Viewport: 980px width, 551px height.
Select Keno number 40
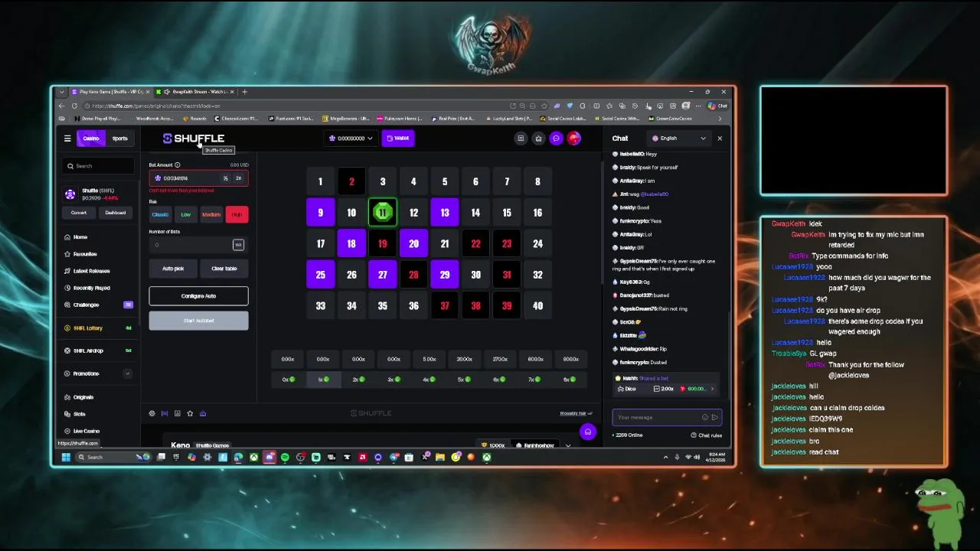click(x=537, y=306)
